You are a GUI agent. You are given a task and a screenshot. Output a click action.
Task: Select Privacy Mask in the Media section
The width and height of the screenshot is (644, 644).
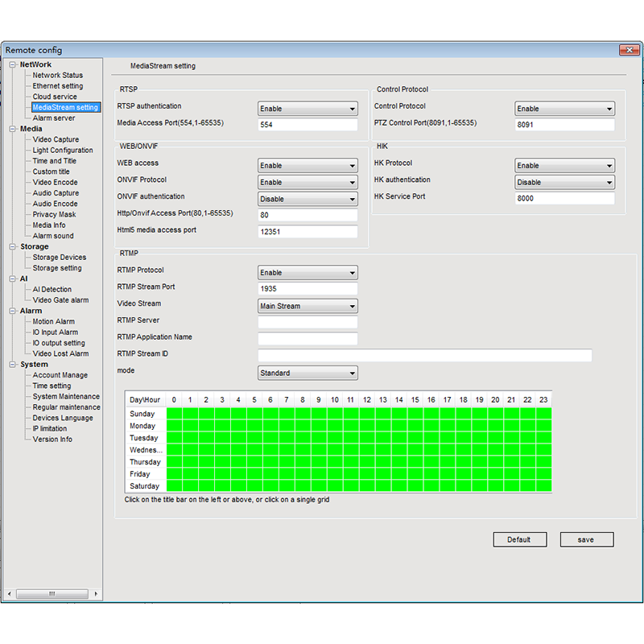click(x=54, y=214)
